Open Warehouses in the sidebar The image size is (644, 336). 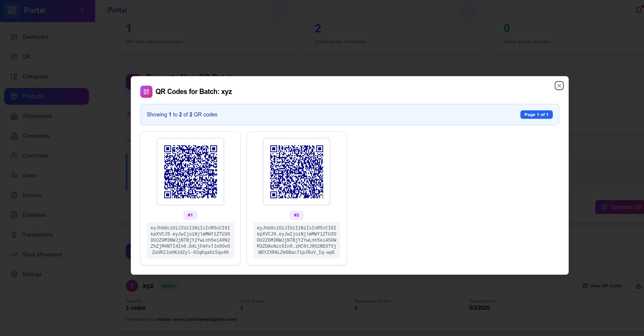(x=46, y=116)
